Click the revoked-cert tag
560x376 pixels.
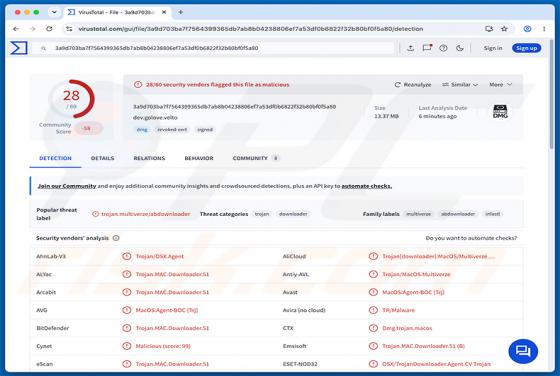172,130
